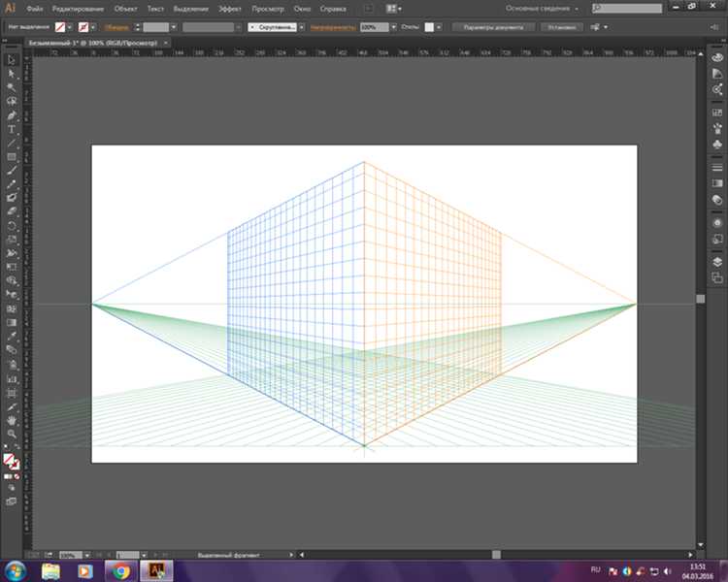Open the brush definition dropdown
The height and width of the screenshot is (582, 728).
click(302, 27)
